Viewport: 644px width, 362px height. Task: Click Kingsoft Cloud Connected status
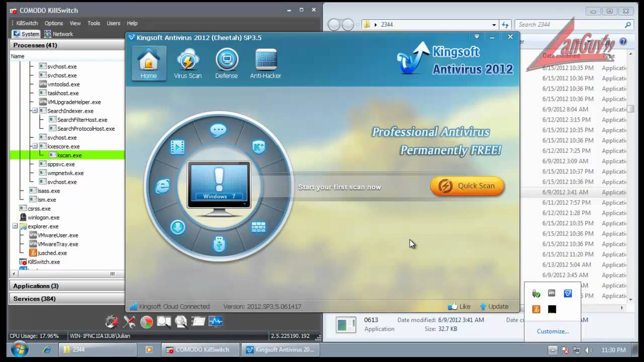(170, 306)
